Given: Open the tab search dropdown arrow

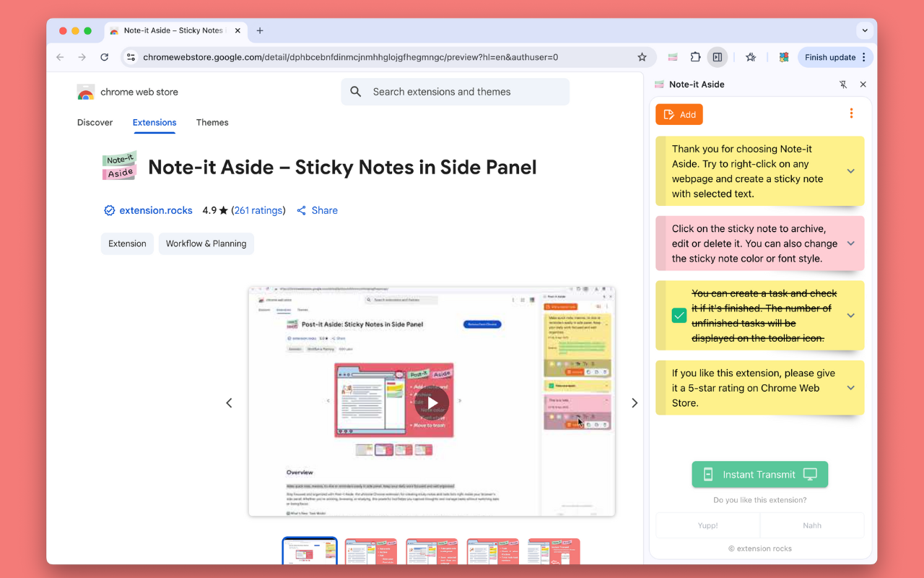Looking at the screenshot, I should coord(865,30).
